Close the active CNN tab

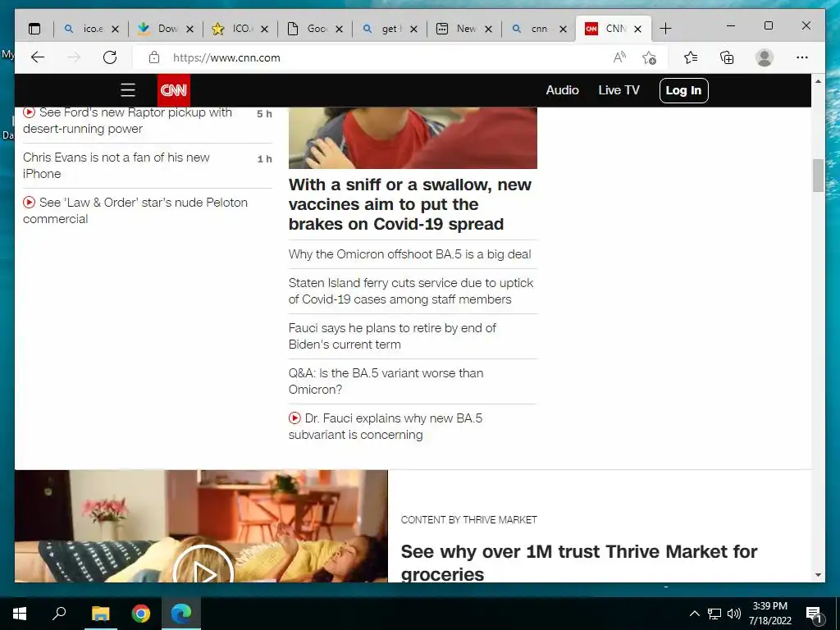tap(637, 29)
